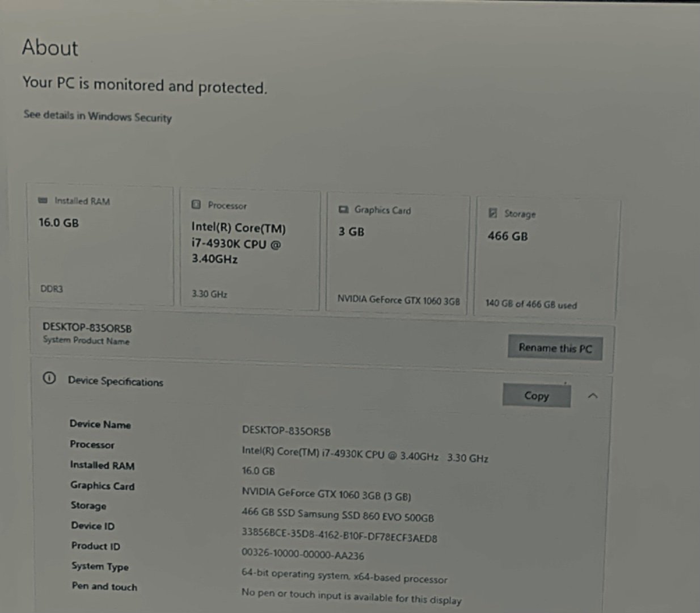Select the DESKTOP-835OR5B Device Name value

coord(286,430)
